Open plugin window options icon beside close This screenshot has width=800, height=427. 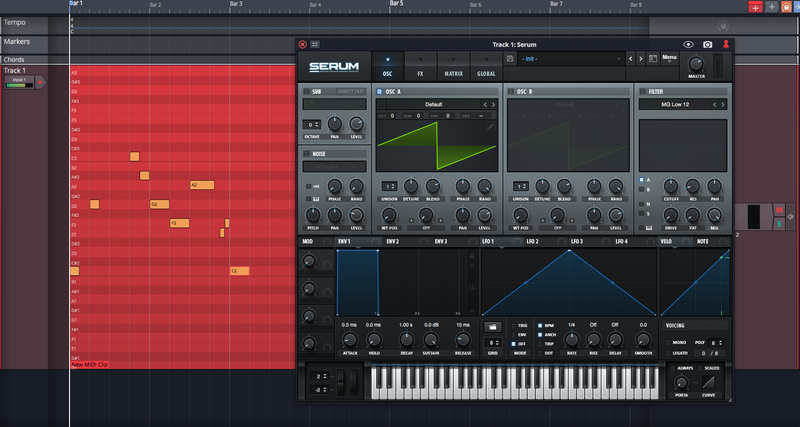(x=315, y=44)
